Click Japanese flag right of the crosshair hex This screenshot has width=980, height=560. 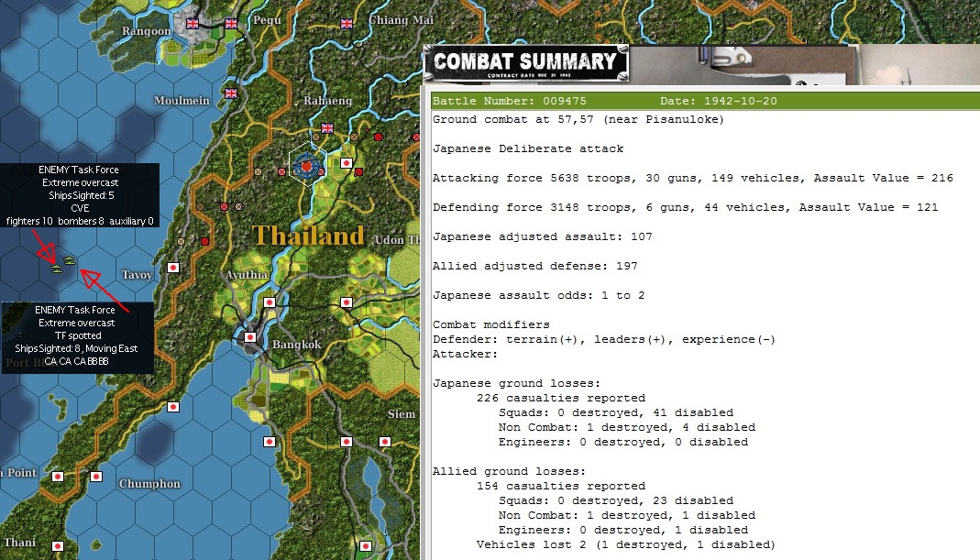[x=347, y=163]
